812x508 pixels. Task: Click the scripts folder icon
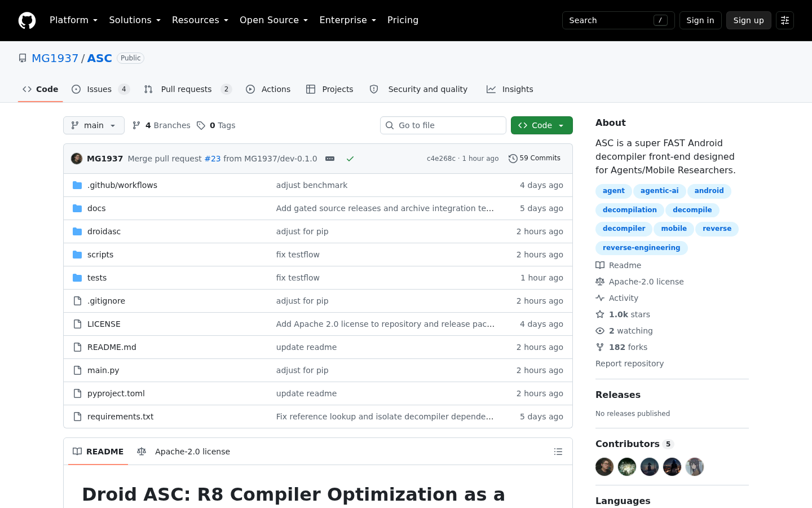coord(77,255)
